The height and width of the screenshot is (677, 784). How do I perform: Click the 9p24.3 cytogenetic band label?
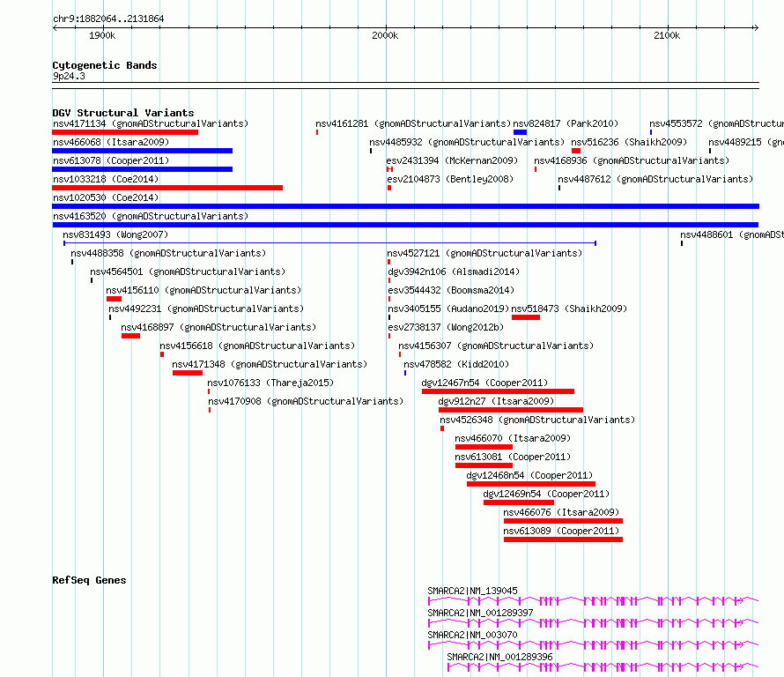(69, 76)
